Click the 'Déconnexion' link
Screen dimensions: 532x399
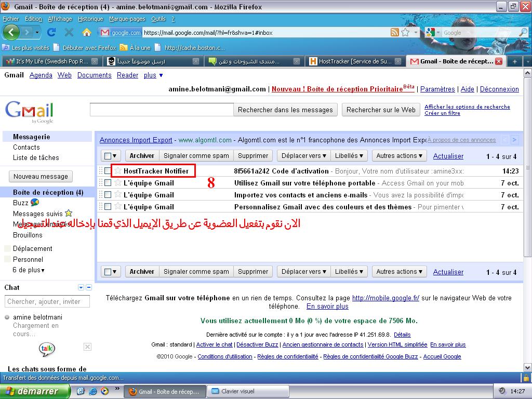click(499, 89)
